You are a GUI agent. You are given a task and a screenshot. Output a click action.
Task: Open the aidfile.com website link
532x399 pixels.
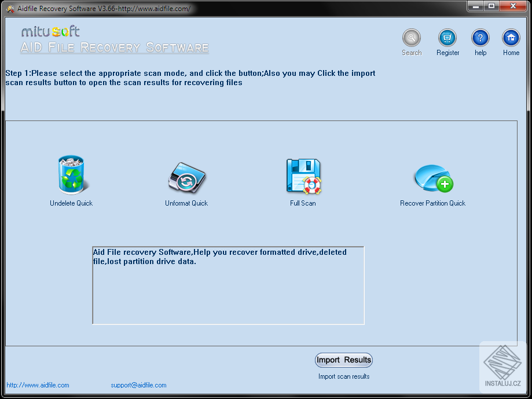pyautogui.click(x=37, y=385)
